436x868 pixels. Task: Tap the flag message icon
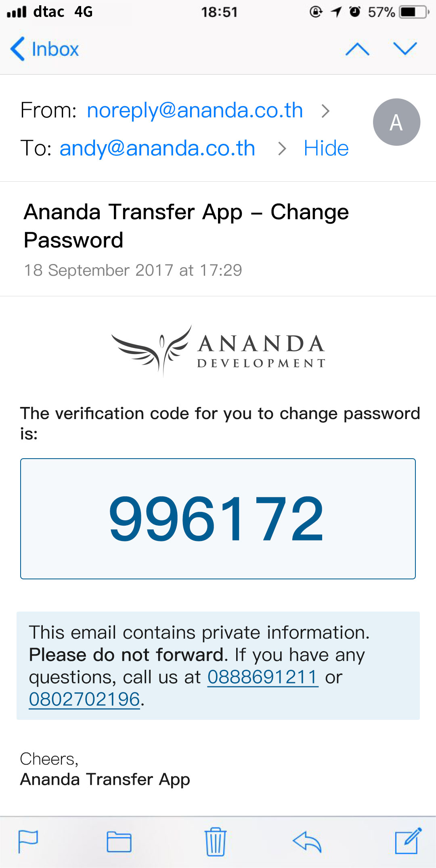28,841
